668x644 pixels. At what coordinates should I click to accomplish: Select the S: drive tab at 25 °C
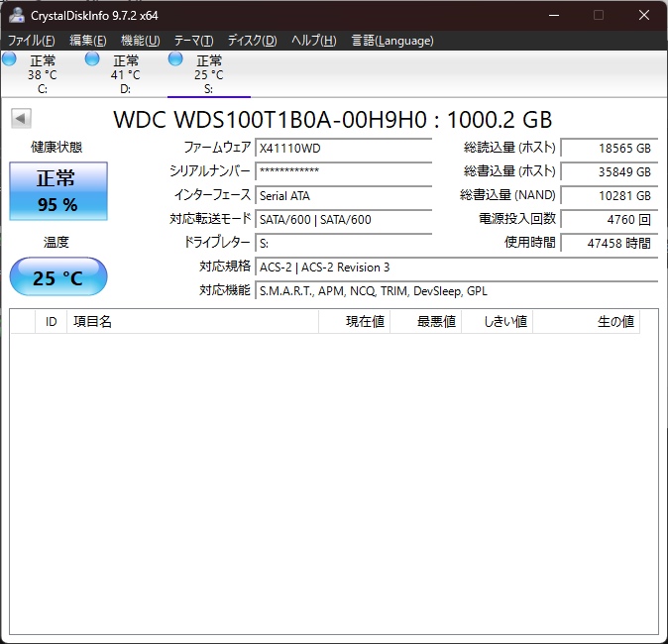click(208, 74)
